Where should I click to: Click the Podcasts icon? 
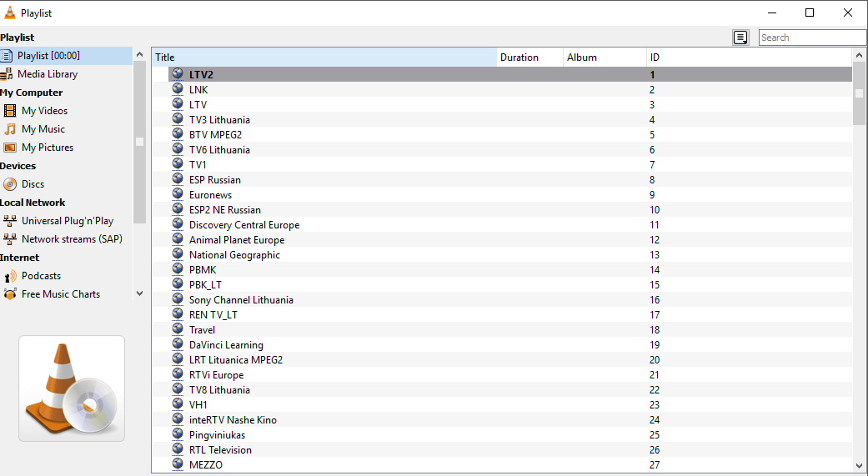(10, 276)
